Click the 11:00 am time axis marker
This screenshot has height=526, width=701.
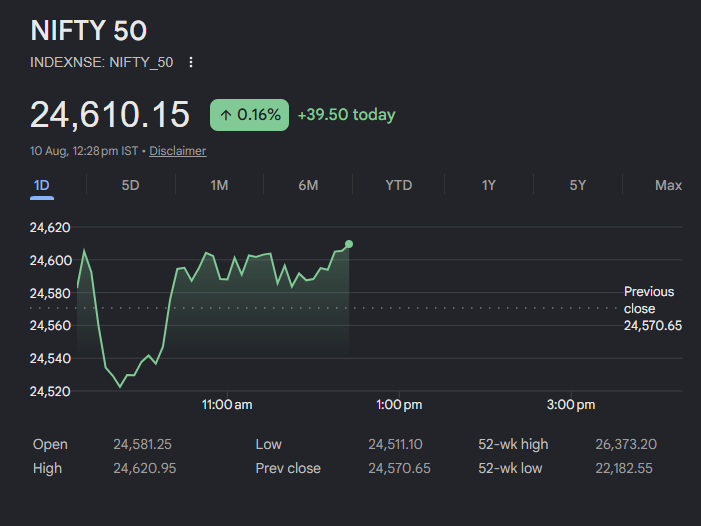tap(227, 405)
